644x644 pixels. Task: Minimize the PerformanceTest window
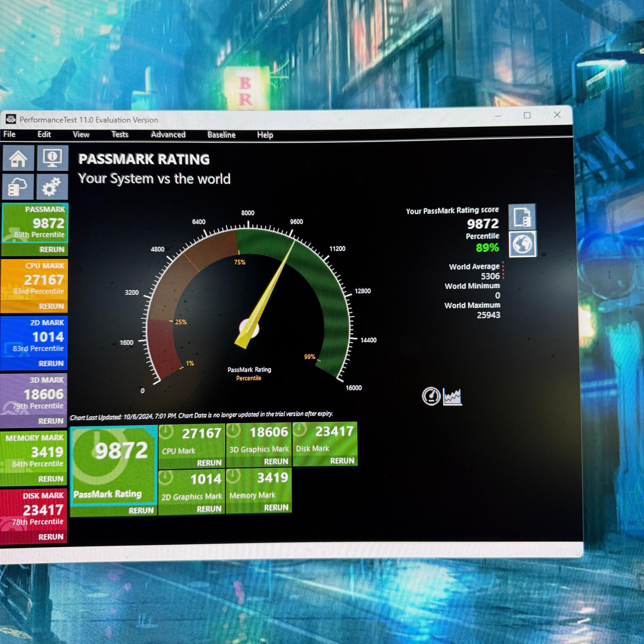coord(498,116)
